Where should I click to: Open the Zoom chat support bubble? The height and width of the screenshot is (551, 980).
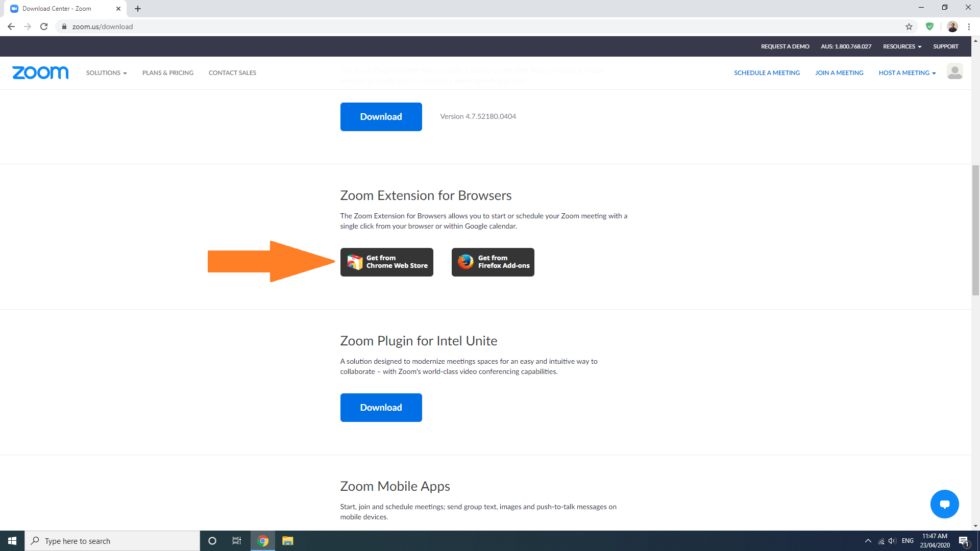click(x=944, y=504)
